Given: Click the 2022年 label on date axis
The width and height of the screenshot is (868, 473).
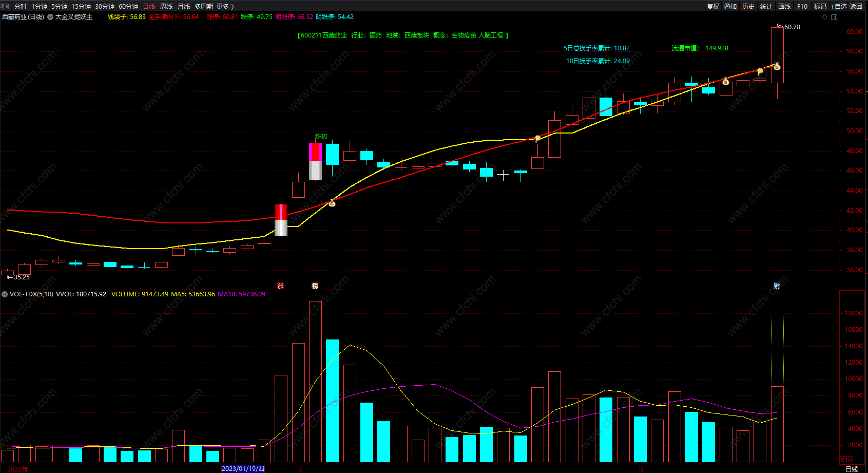Looking at the screenshot, I should point(17,469).
